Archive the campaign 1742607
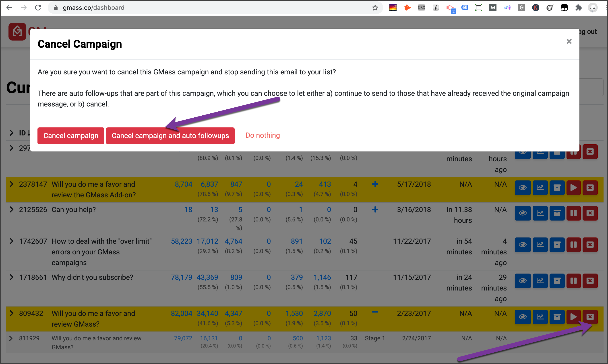The width and height of the screenshot is (608, 364). (x=557, y=245)
